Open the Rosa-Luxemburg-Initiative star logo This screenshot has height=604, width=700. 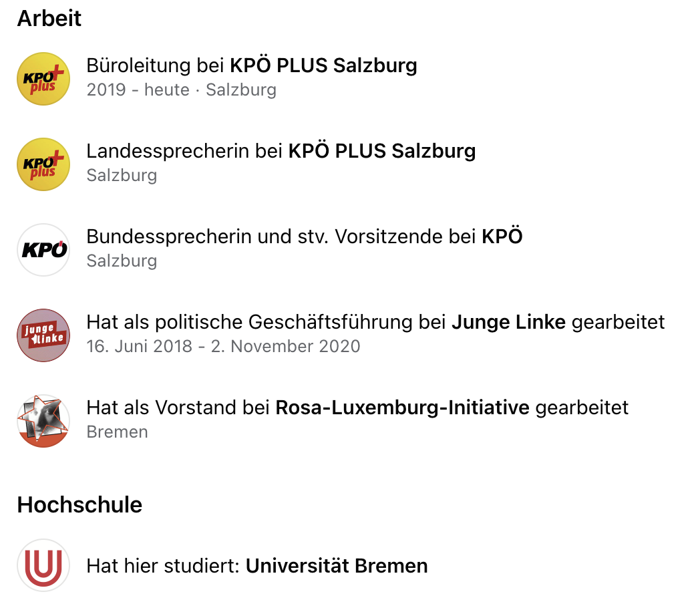(43, 421)
